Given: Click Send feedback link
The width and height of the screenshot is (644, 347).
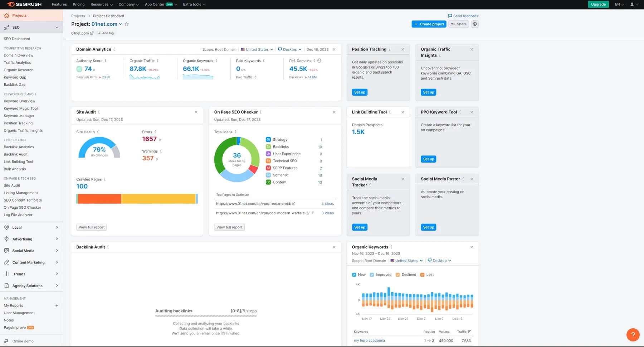Looking at the screenshot, I should [463, 16].
